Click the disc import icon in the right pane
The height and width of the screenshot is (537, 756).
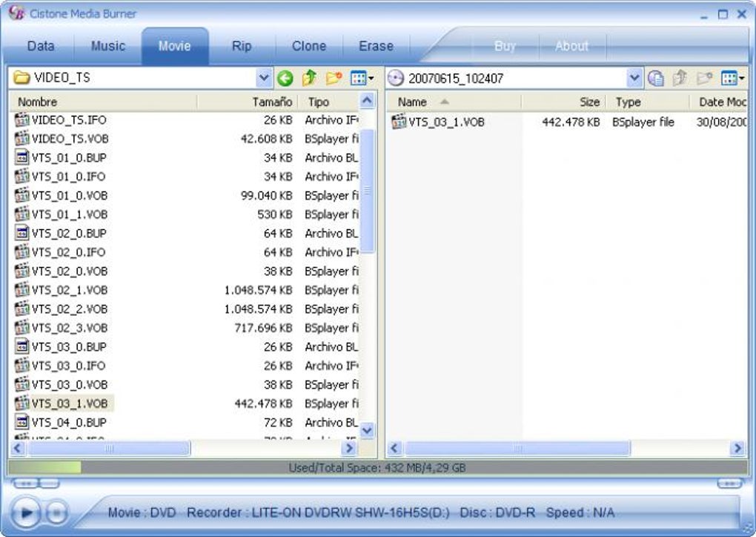coord(656,78)
